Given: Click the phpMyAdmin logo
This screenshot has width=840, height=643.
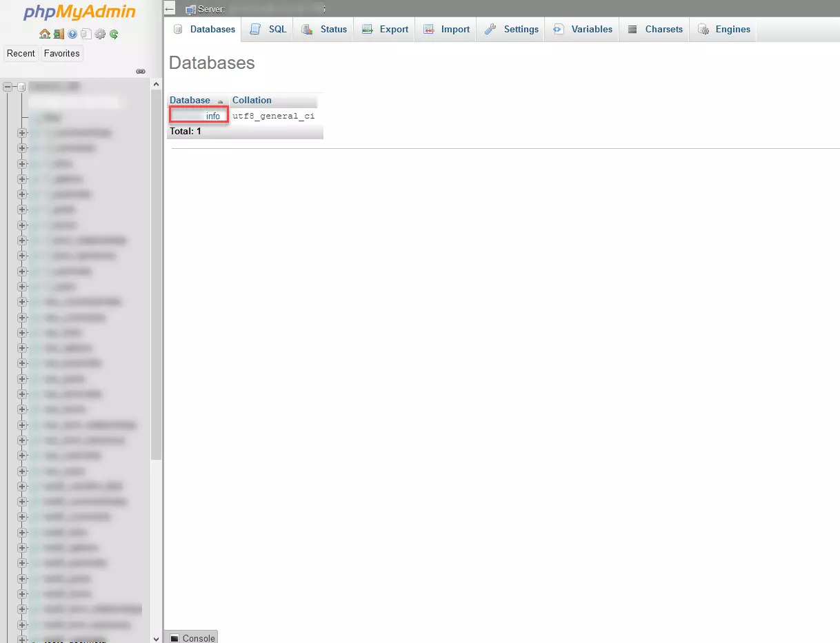Looking at the screenshot, I should coord(80,12).
